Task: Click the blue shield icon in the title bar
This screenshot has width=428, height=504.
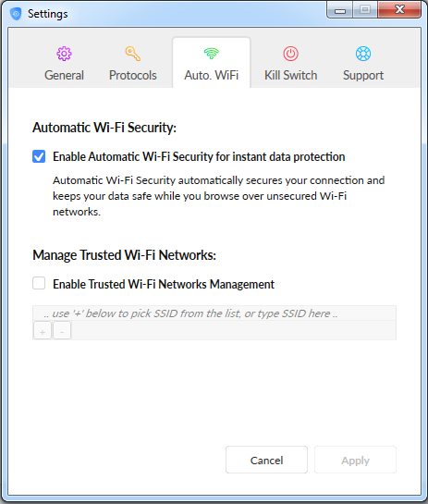Action: pos(16,14)
